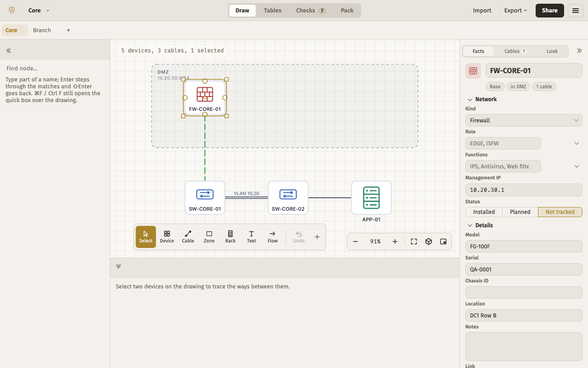Open the Export dropdown
The height and width of the screenshot is (368, 588).
515,11
